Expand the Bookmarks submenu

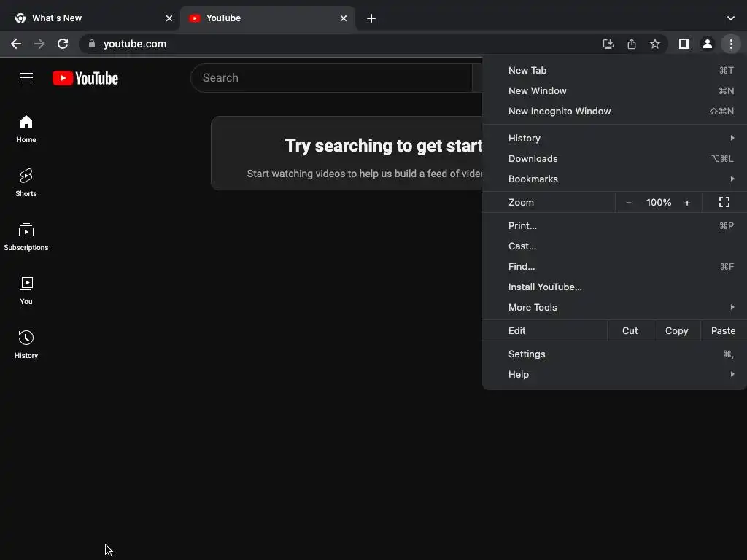pyautogui.click(x=614, y=179)
